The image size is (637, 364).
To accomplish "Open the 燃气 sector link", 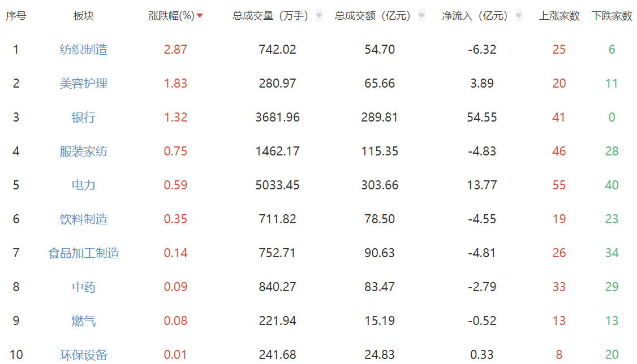I will (84, 321).
